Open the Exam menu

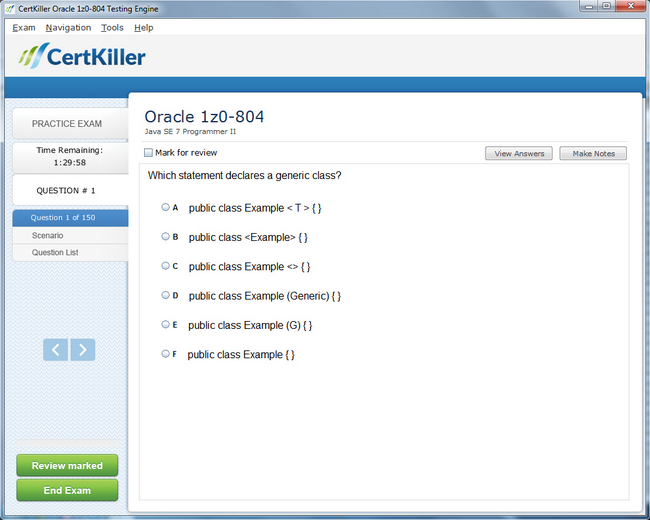click(24, 28)
